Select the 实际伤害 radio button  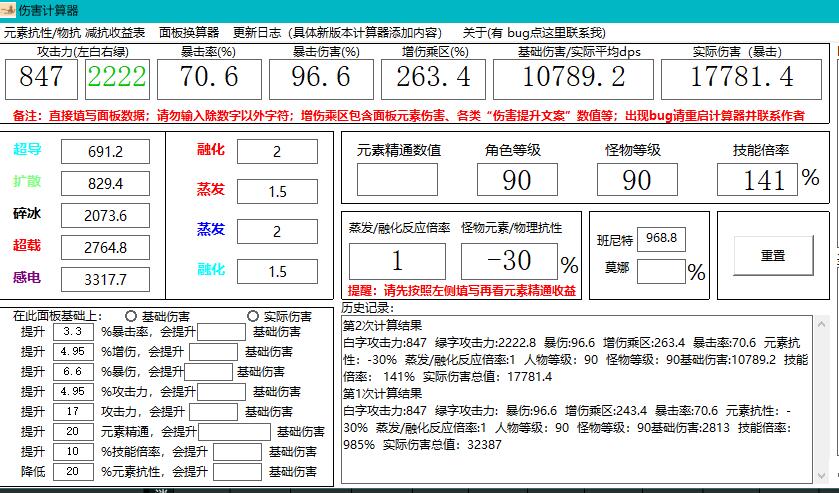pyautogui.click(x=253, y=316)
